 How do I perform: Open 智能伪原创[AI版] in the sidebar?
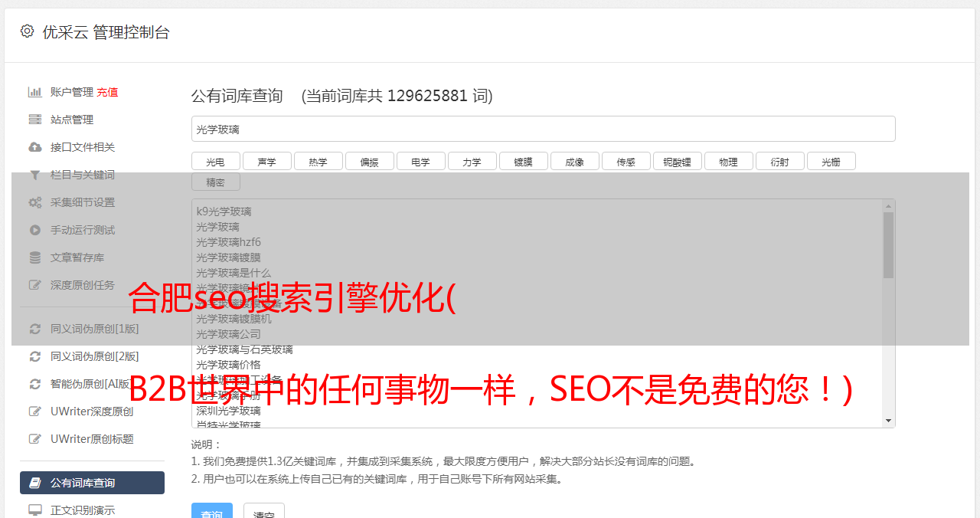[92, 384]
